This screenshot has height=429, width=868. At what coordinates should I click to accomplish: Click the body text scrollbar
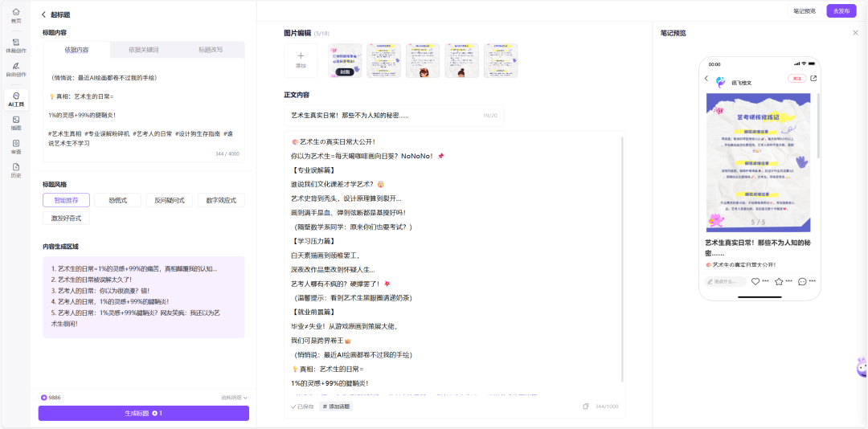tap(622, 259)
